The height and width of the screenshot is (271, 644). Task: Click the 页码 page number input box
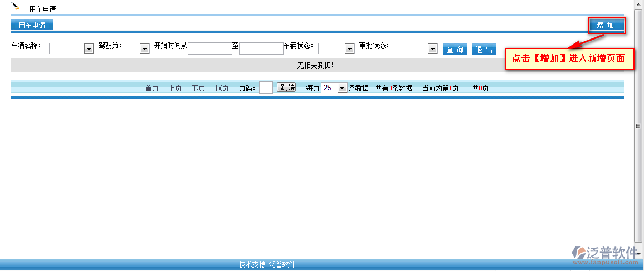(x=266, y=88)
